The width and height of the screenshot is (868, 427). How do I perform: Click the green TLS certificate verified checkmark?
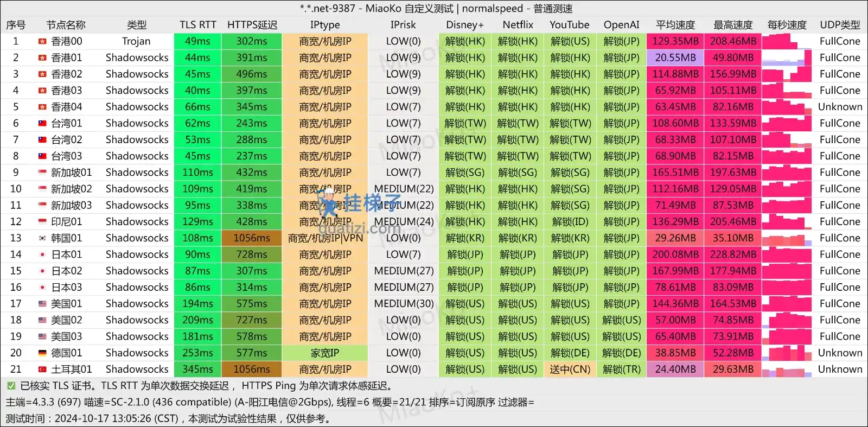pos(11,386)
